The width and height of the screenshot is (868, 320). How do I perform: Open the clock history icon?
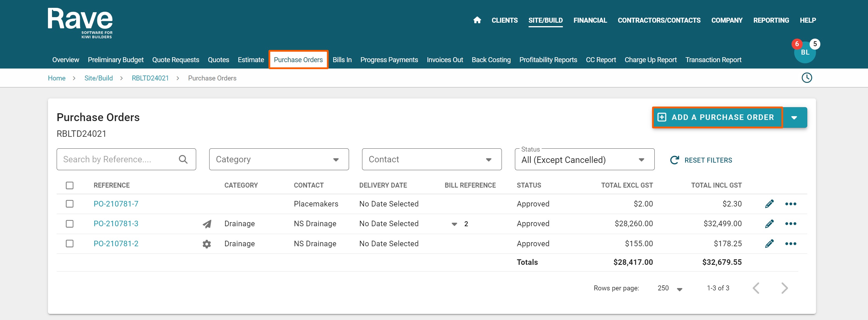pyautogui.click(x=806, y=78)
